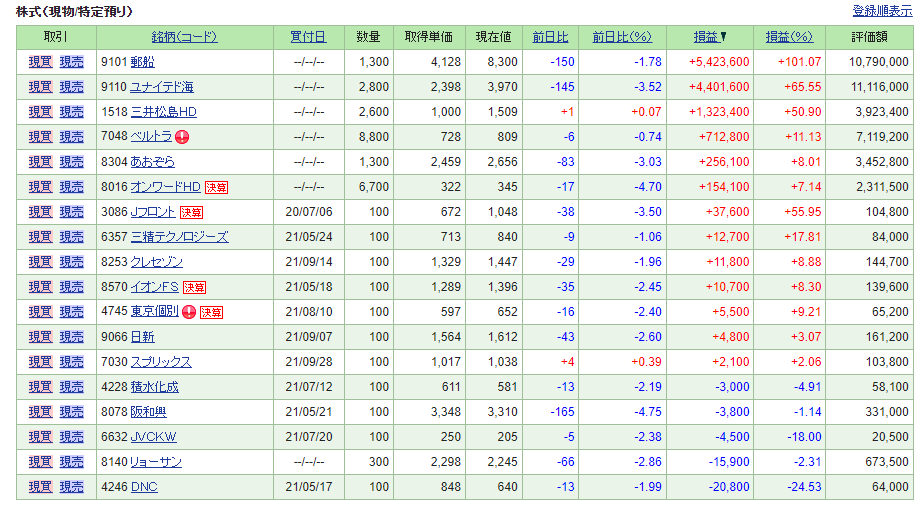Click 現買 for 三精テクノロジーズ row
The image size is (914, 512).
click(x=41, y=237)
